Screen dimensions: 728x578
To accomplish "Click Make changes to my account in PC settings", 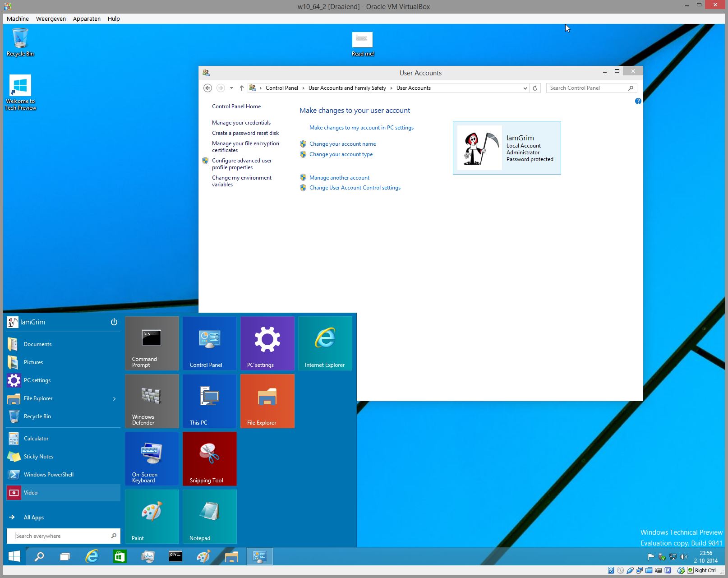I will click(361, 128).
